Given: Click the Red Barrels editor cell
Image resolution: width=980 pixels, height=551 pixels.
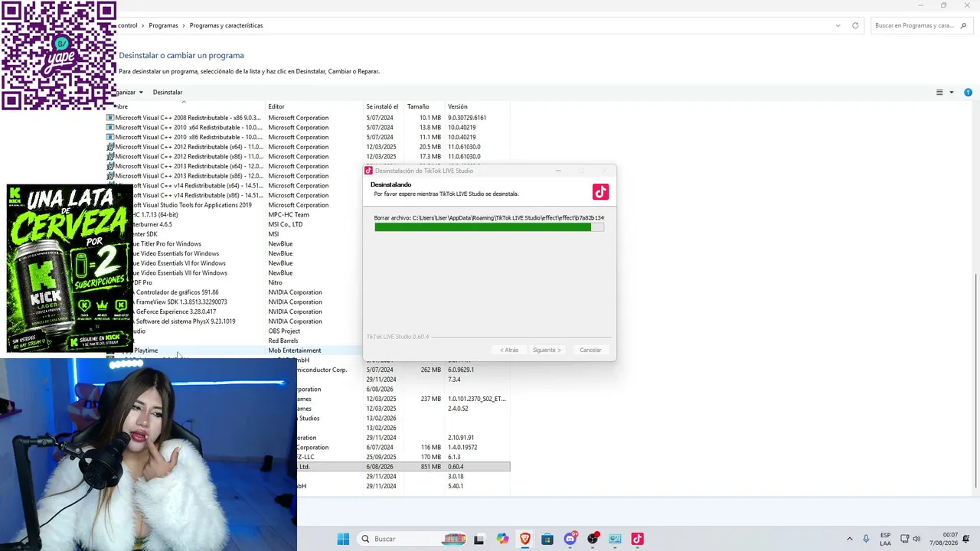Looking at the screenshot, I should click(283, 341).
